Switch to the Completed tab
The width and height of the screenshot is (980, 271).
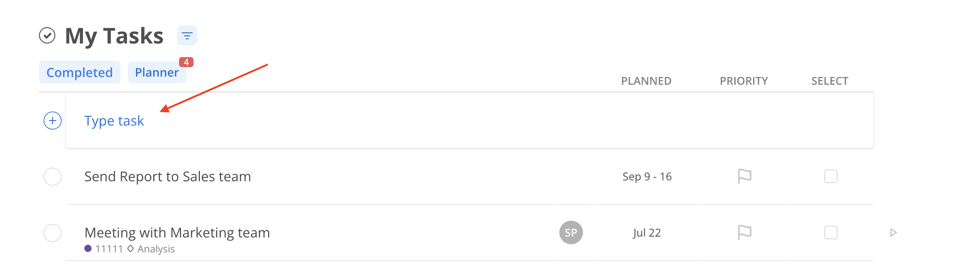[80, 72]
